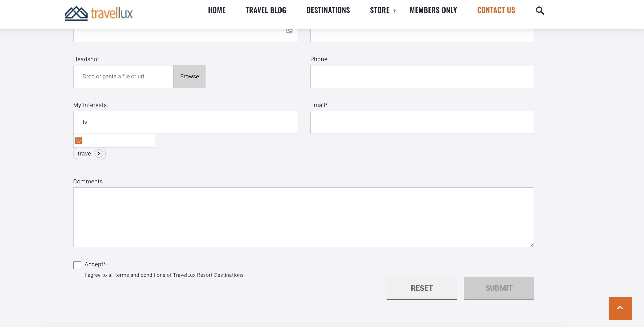
Task: Check the Accept terms checkbox
Action: [x=77, y=265]
